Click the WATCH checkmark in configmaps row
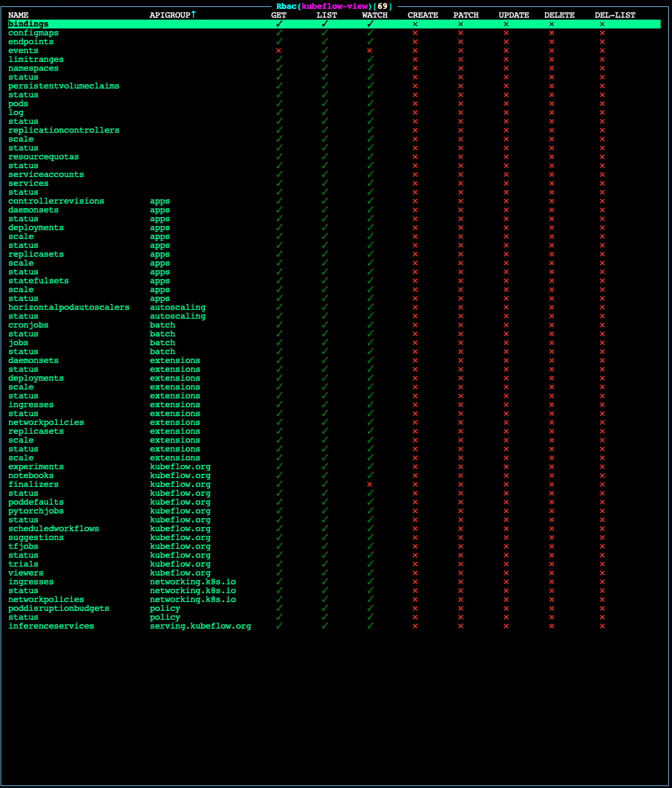Image resolution: width=672 pixels, height=788 pixels. click(x=370, y=33)
